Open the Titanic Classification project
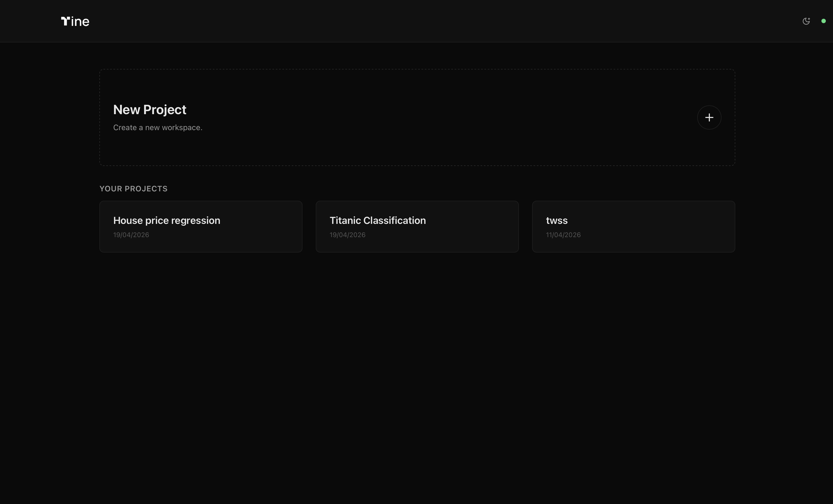 coord(377,221)
